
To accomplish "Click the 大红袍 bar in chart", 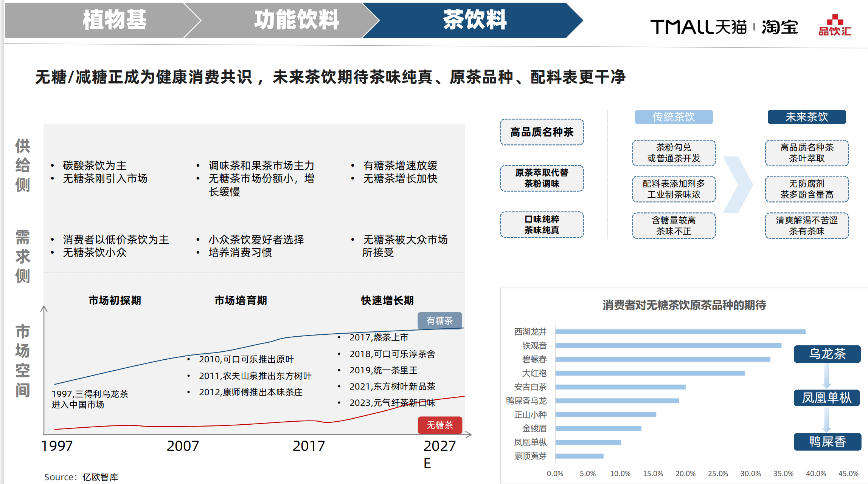I will [x=650, y=373].
